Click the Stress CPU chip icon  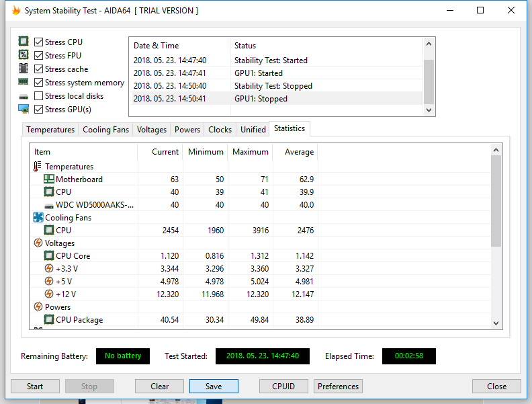pyautogui.click(x=24, y=42)
